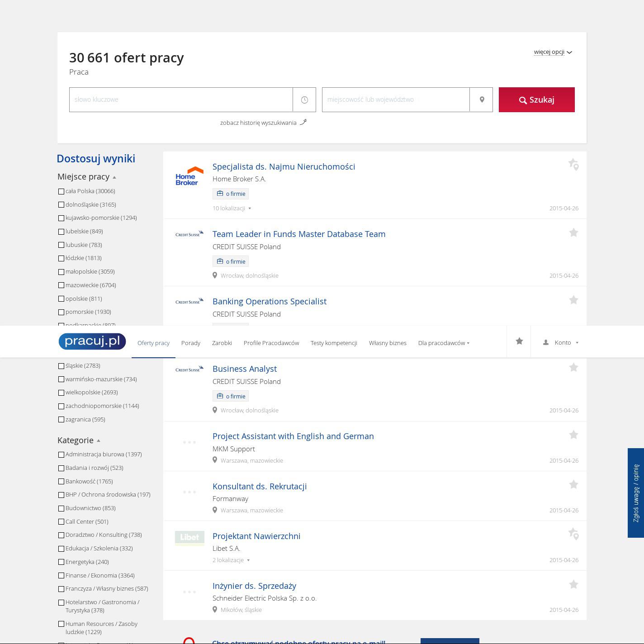
Task: Tick the dolnośląskie checkbox
Action: (61, 205)
